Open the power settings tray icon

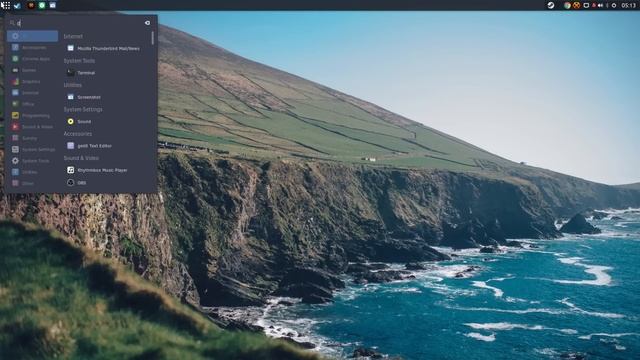[x=613, y=5]
